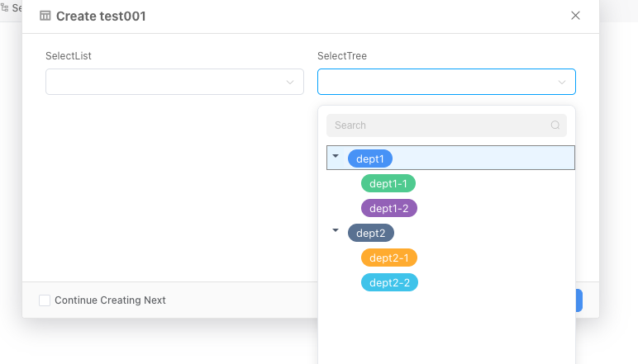Click the blue button at dialog footer
The width and height of the screenshot is (638, 364).
[x=578, y=300]
